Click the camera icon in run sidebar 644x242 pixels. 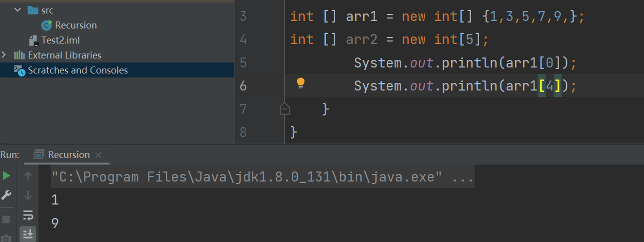tap(6, 238)
